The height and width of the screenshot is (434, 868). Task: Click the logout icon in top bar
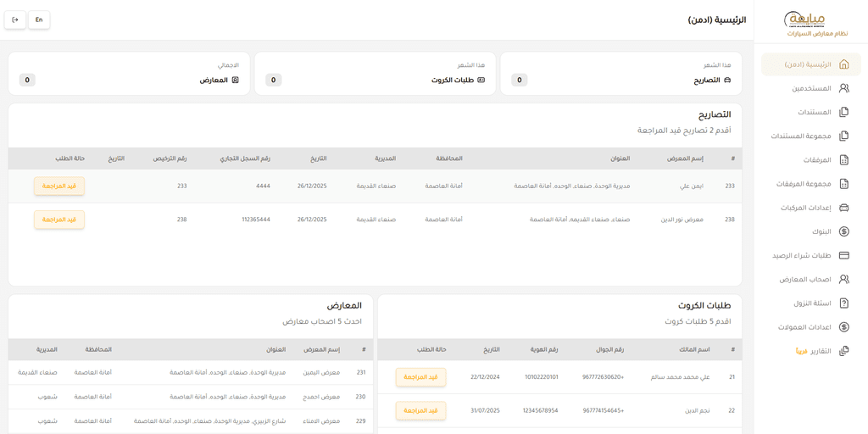coord(15,19)
